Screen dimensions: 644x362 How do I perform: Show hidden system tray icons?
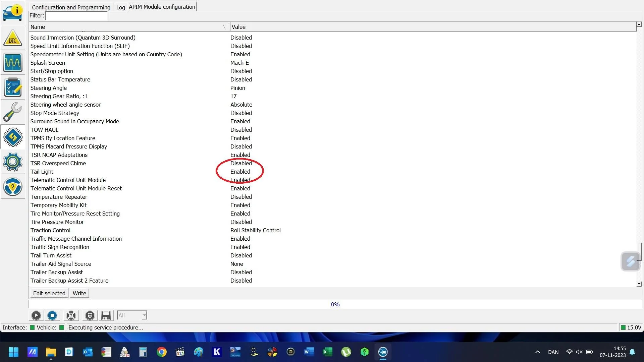pos(537,352)
